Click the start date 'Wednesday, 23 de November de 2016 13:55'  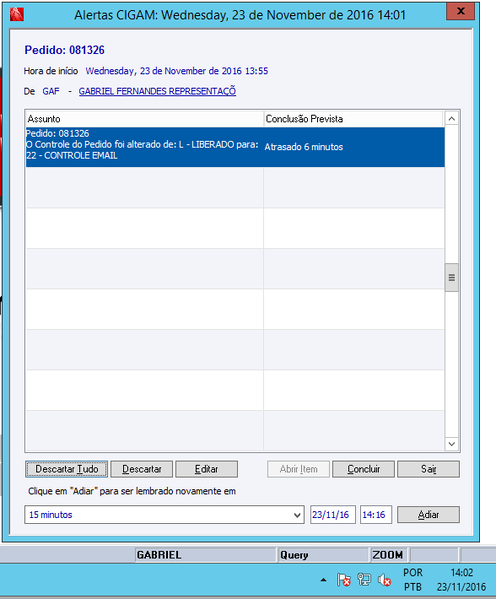pos(177,71)
